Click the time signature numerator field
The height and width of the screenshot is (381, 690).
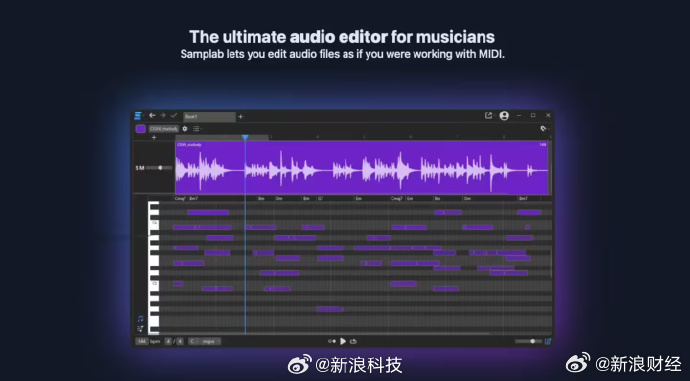pyautogui.click(x=168, y=341)
